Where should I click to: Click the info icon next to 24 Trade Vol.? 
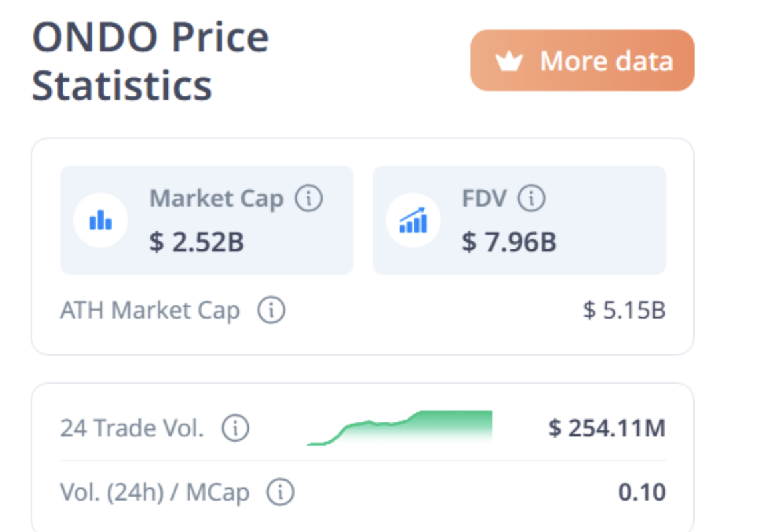point(235,428)
